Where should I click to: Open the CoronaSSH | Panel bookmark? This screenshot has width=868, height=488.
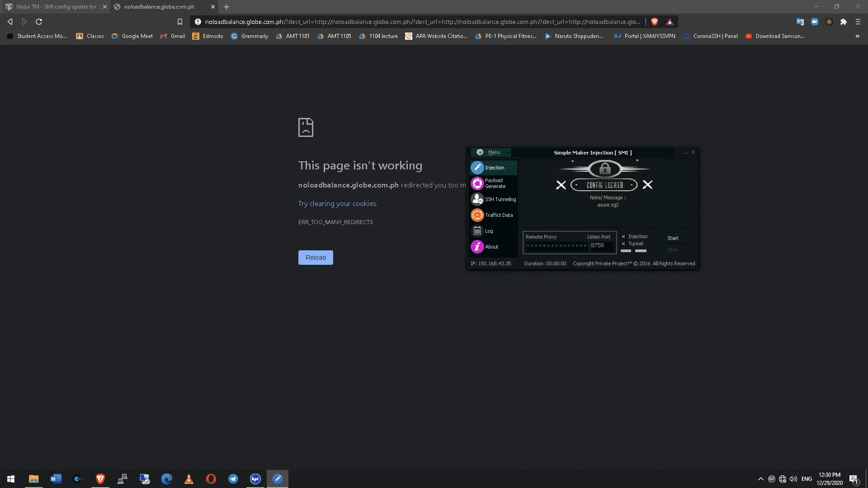(x=710, y=36)
